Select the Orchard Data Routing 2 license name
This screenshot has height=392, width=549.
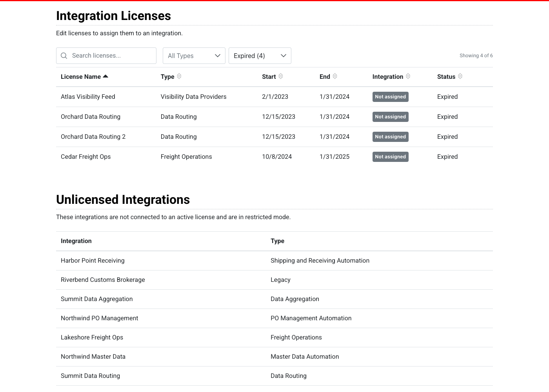pyautogui.click(x=93, y=137)
